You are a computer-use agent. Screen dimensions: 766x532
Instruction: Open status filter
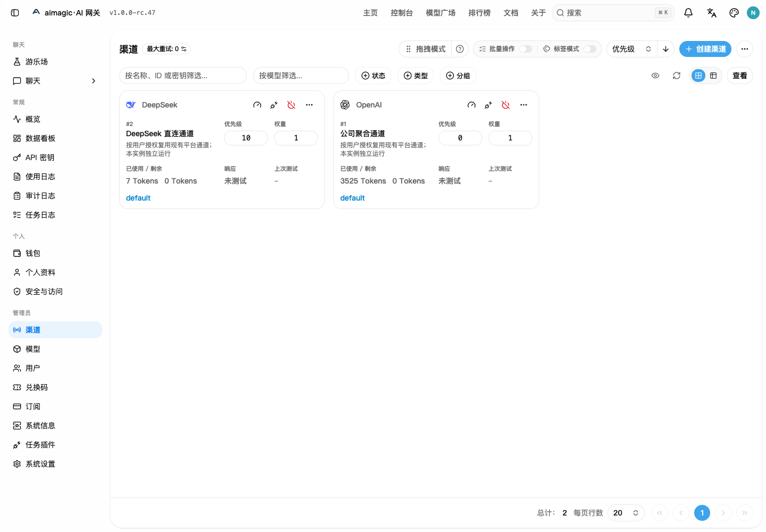coord(373,76)
